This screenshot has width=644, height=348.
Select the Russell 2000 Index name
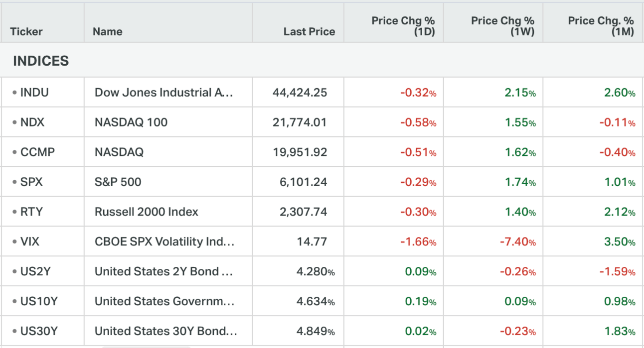coord(147,212)
